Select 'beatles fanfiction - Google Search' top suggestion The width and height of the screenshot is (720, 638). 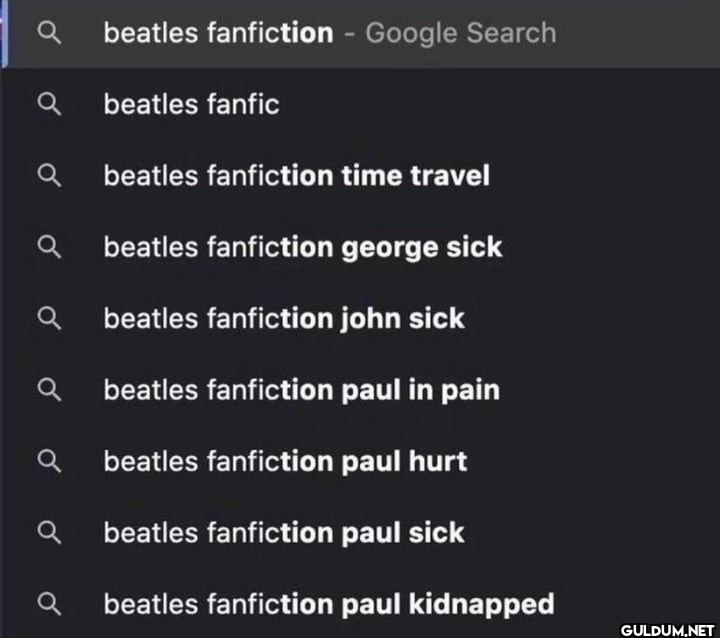click(x=218, y=33)
